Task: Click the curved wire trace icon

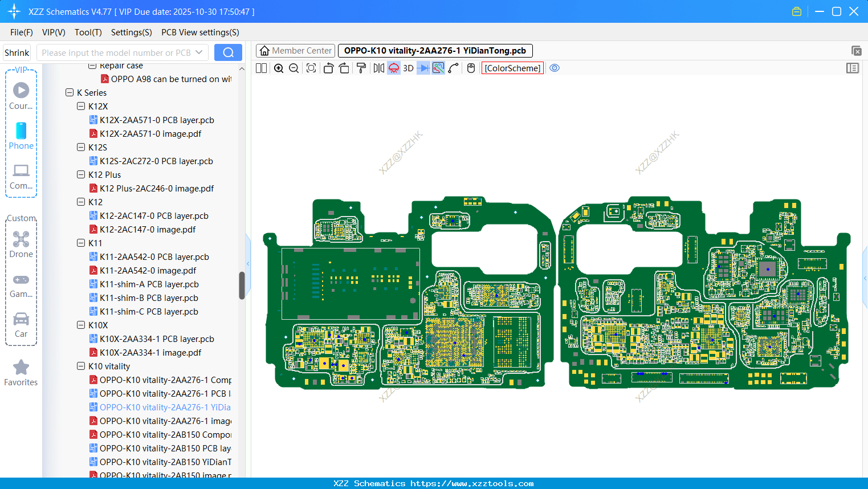Action: coord(454,68)
